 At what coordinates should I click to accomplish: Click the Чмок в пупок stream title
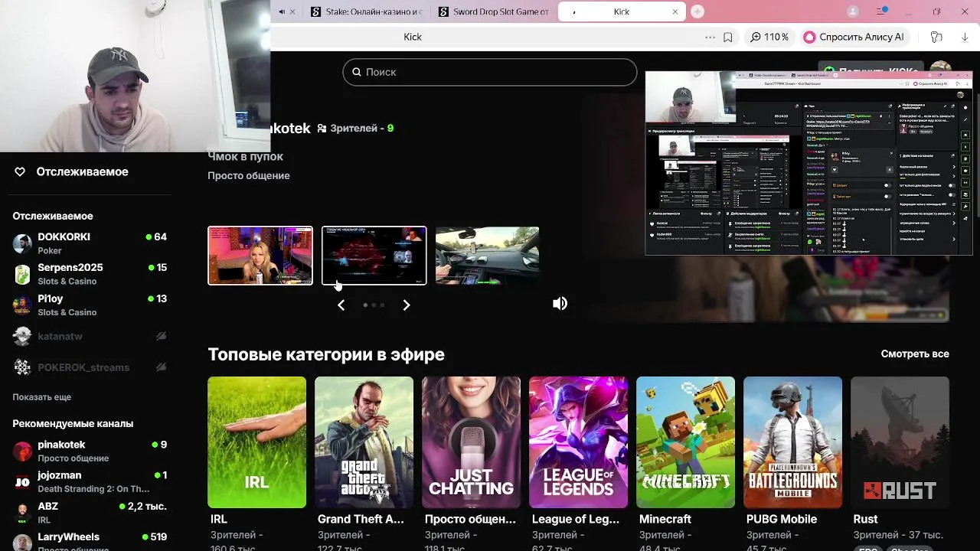point(245,156)
